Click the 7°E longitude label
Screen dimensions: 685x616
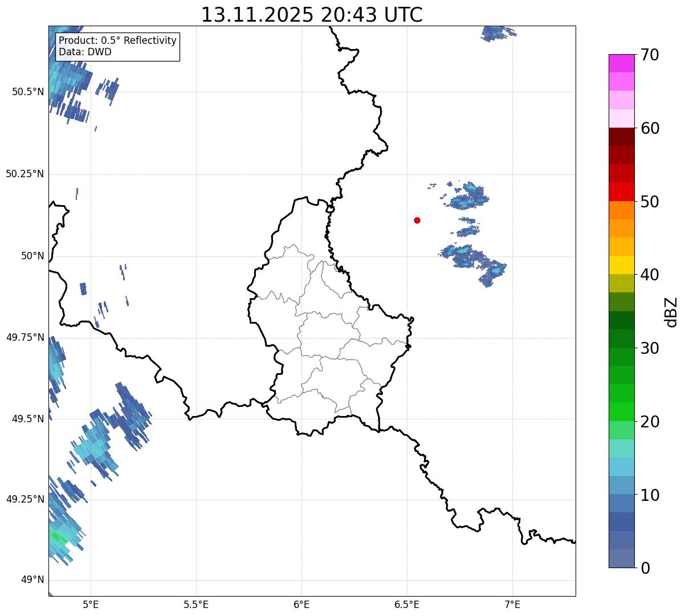click(x=512, y=605)
